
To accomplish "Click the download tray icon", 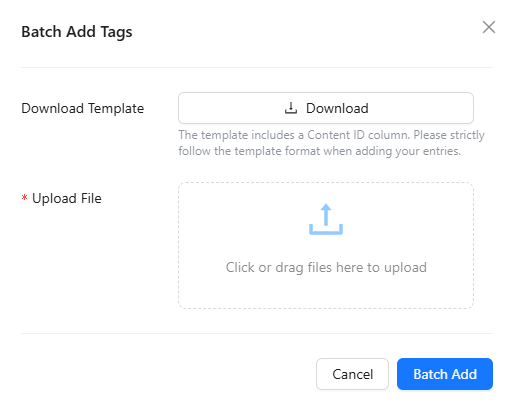I will click(291, 108).
